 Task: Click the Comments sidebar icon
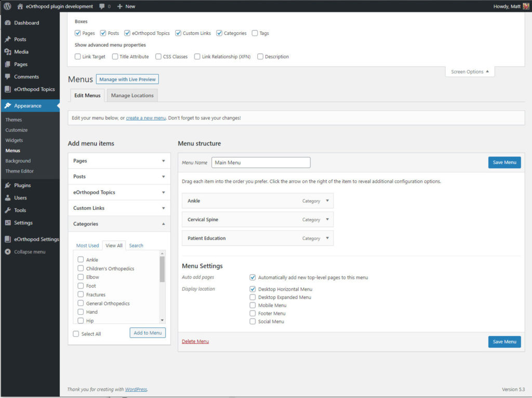pyautogui.click(x=8, y=77)
